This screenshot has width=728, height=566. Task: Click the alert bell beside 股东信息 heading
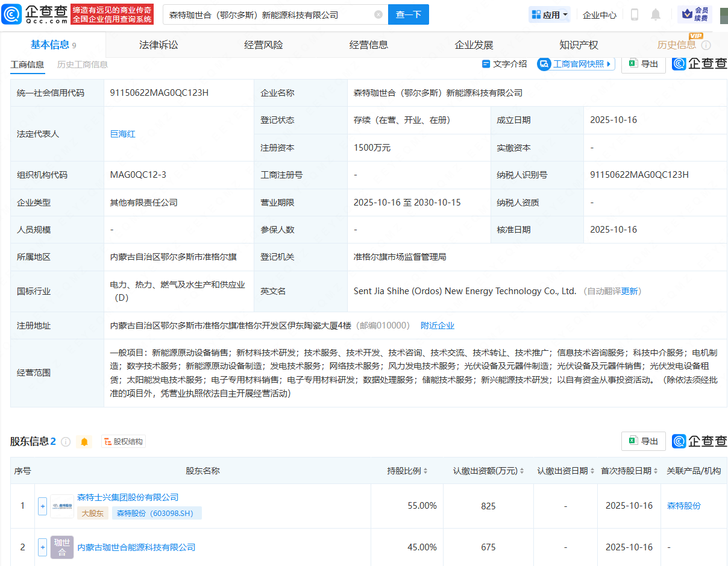pyautogui.click(x=84, y=441)
